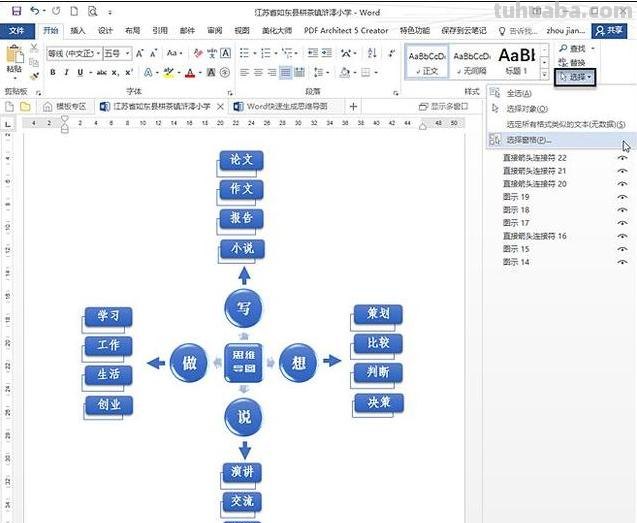Click the Bullets list icon
Screen dimensions: 637x523
244,53
